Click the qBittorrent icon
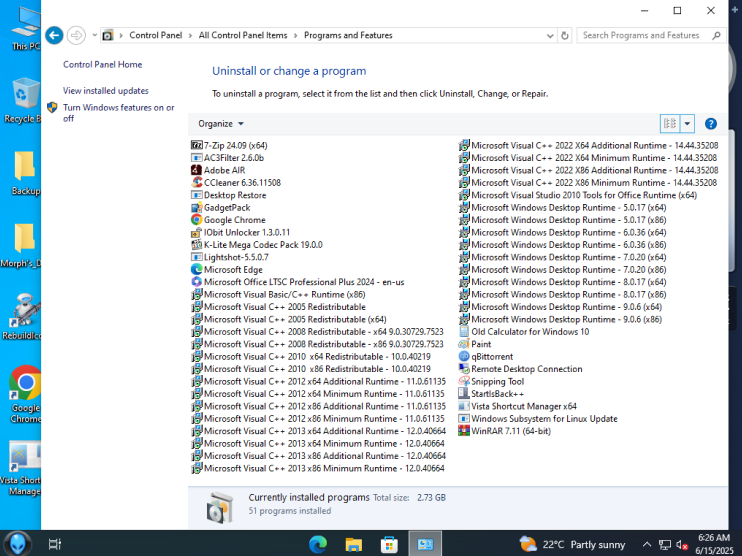The height and width of the screenshot is (556, 742). [464, 356]
